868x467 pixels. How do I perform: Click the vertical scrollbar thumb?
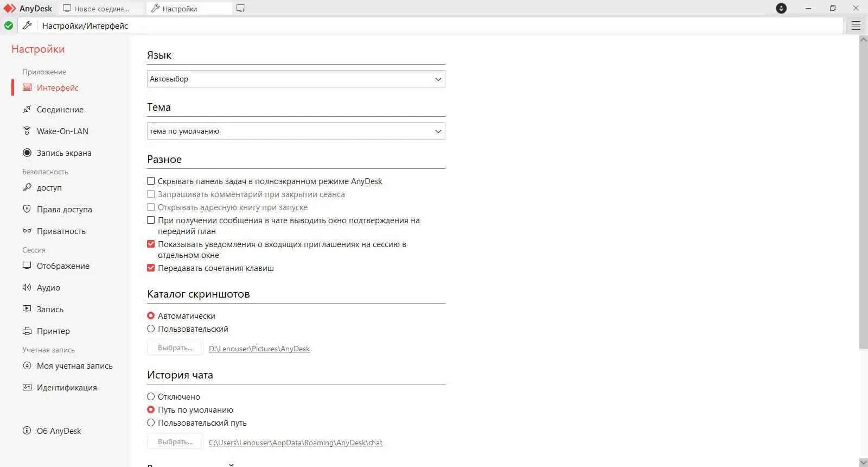864,196
